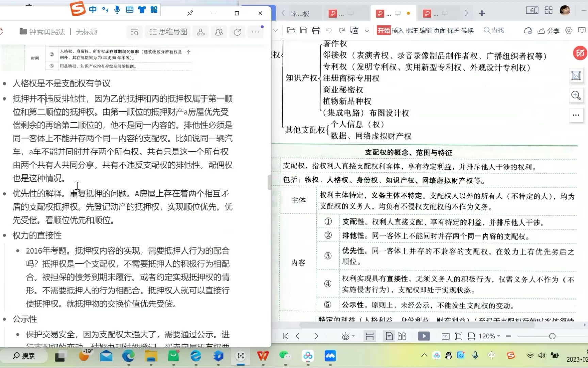Switch to 思维导图 mind map view
This screenshot has width=588, height=368.
click(x=168, y=32)
